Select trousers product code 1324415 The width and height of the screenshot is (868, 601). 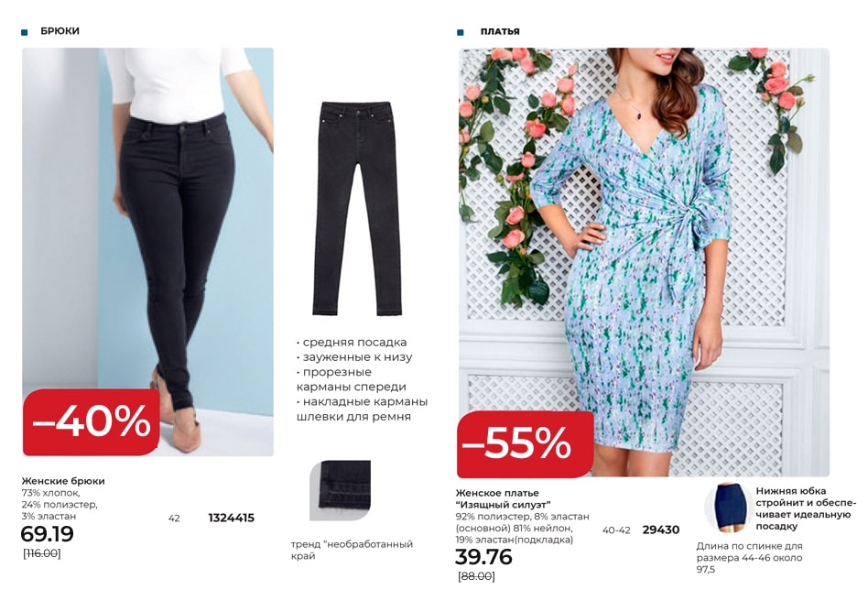pos(232,518)
